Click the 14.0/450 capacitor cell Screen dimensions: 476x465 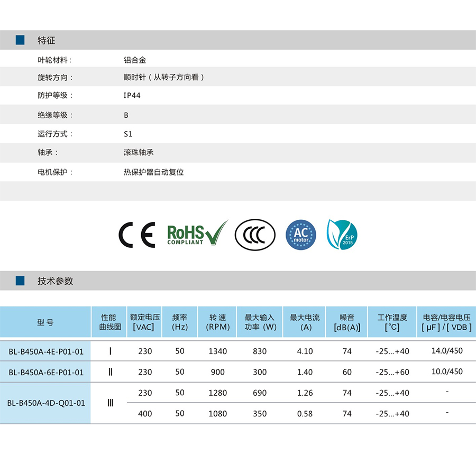point(447,351)
